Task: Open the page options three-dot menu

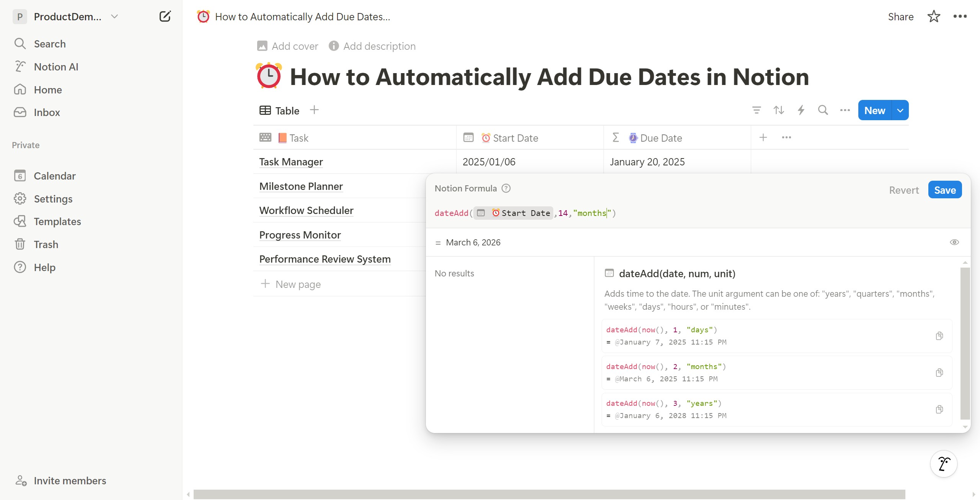Action: 960,16
